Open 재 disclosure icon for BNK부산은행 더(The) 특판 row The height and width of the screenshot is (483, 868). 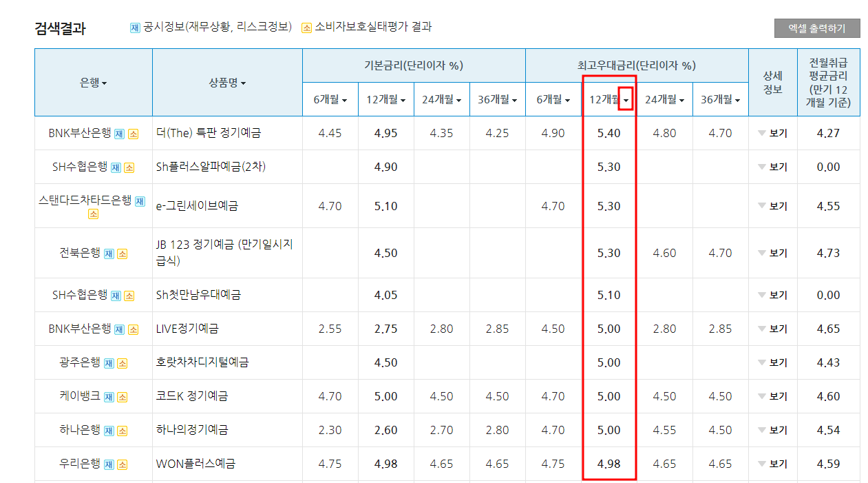[x=119, y=134]
